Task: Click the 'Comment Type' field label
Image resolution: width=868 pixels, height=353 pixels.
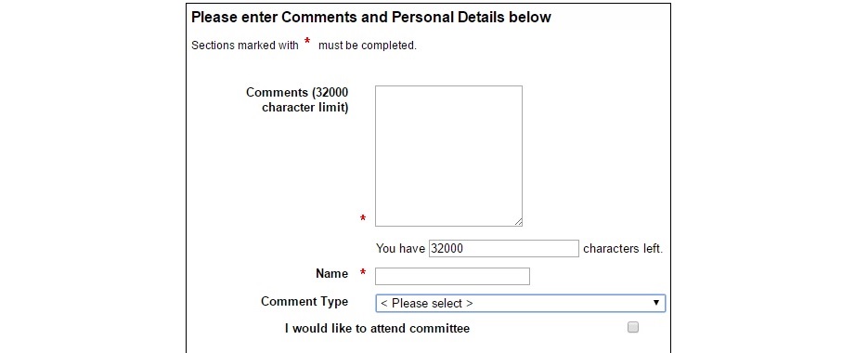Action: (x=304, y=302)
